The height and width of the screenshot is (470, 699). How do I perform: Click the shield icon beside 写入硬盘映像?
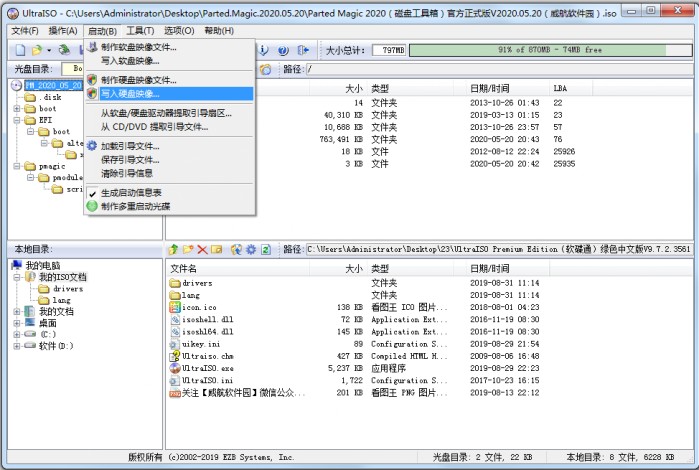coord(92,94)
